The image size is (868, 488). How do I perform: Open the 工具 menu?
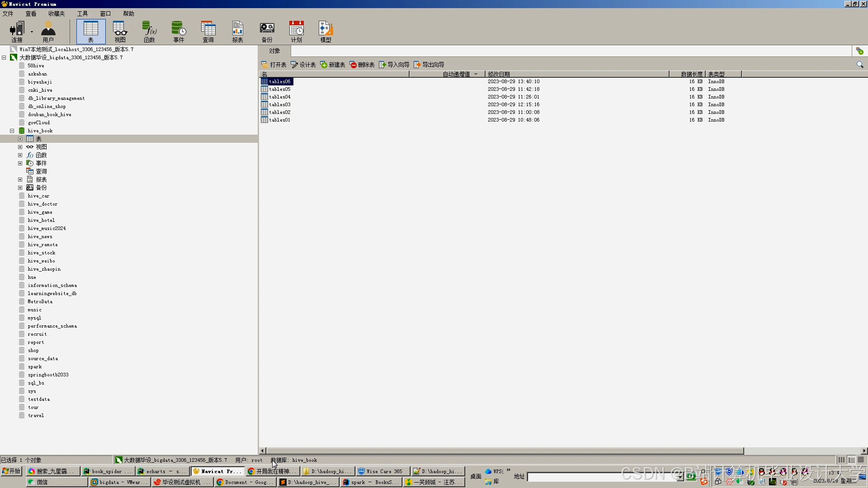pyautogui.click(x=82, y=14)
